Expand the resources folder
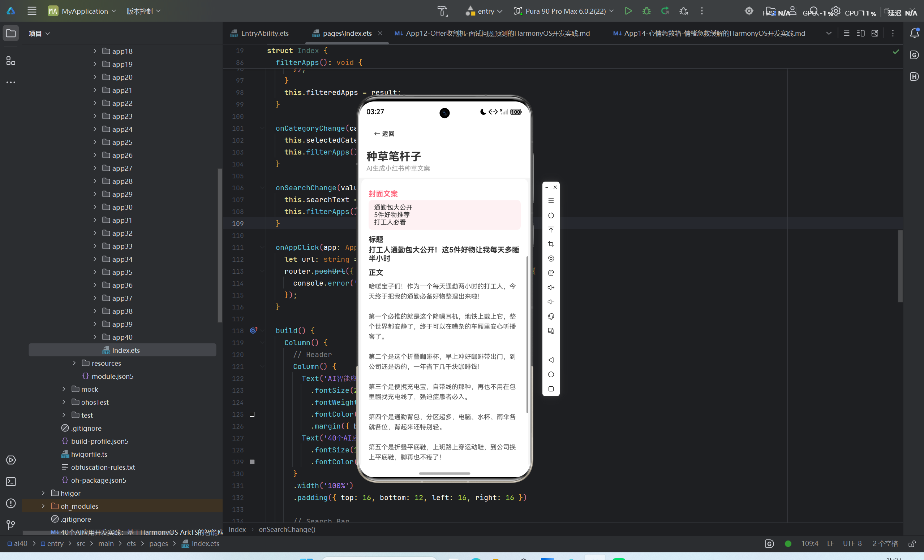Image resolution: width=924 pixels, height=560 pixels. pos(74,363)
